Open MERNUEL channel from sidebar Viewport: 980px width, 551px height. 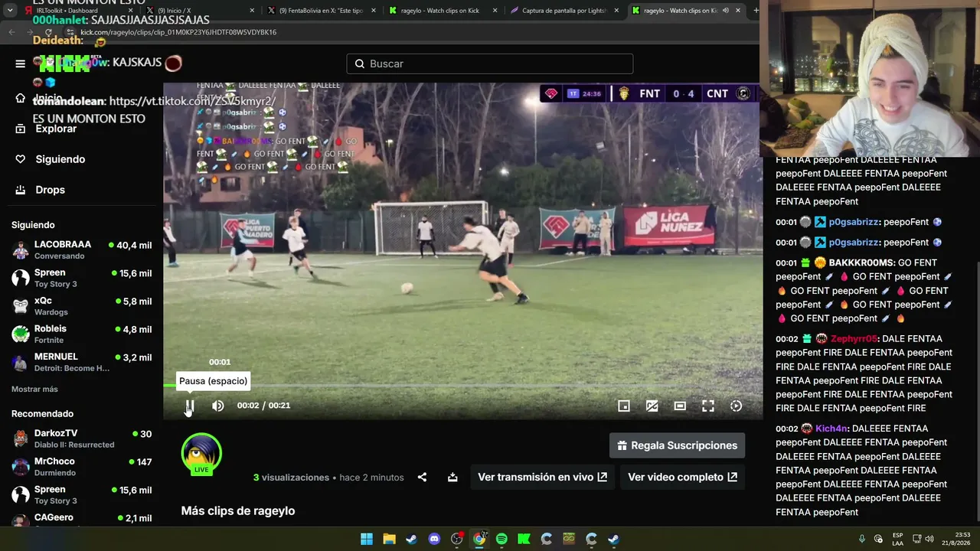click(x=82, y=362)
